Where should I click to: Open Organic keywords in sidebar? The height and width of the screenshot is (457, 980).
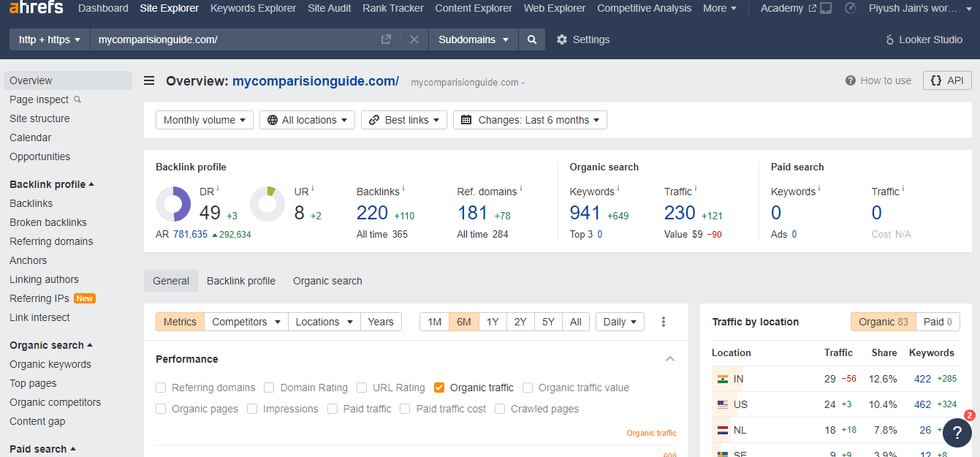pos(50,364)
